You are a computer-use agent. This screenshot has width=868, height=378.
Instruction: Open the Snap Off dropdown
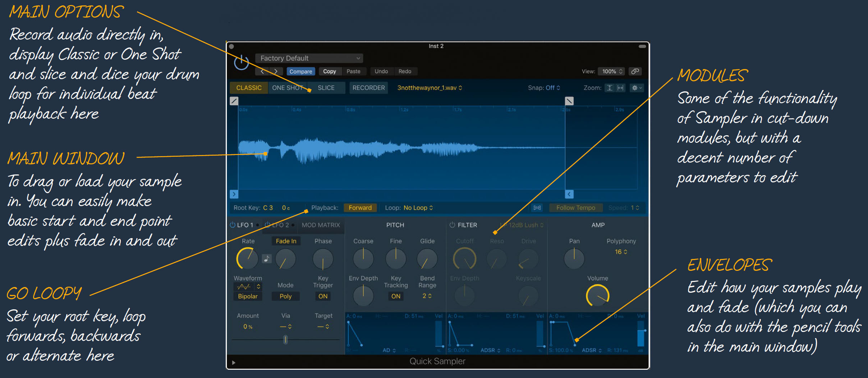tap(553, 88)
